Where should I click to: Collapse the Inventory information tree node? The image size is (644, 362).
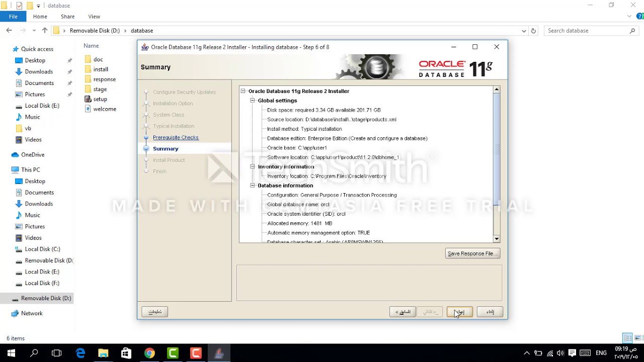(x=253, y=166)
